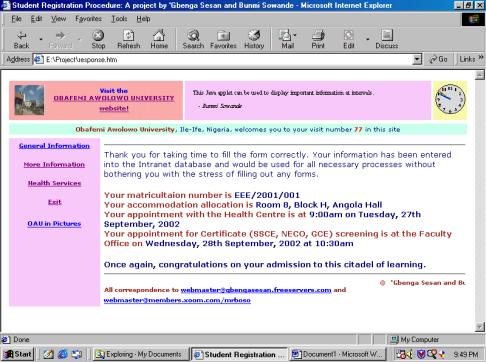
Task: Click the Windows logo throbber icon
Action: tap(473, 19)
